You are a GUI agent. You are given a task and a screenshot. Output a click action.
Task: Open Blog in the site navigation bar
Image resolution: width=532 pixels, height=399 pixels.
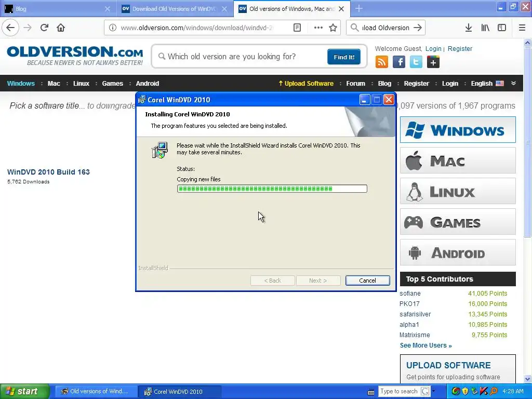click(384, 84)
